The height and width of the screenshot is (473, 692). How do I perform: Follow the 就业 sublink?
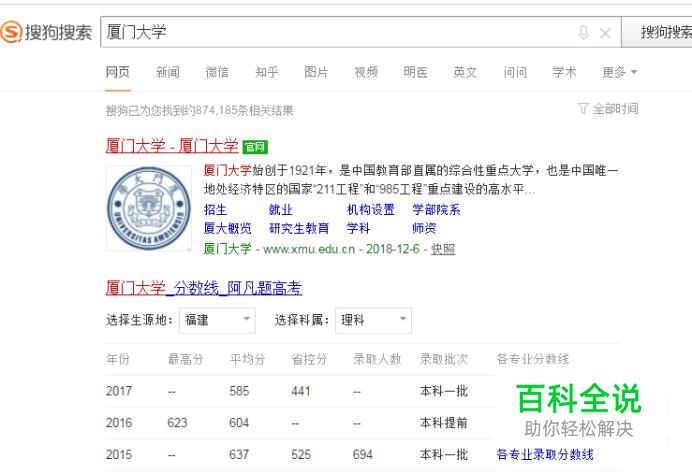281,210
